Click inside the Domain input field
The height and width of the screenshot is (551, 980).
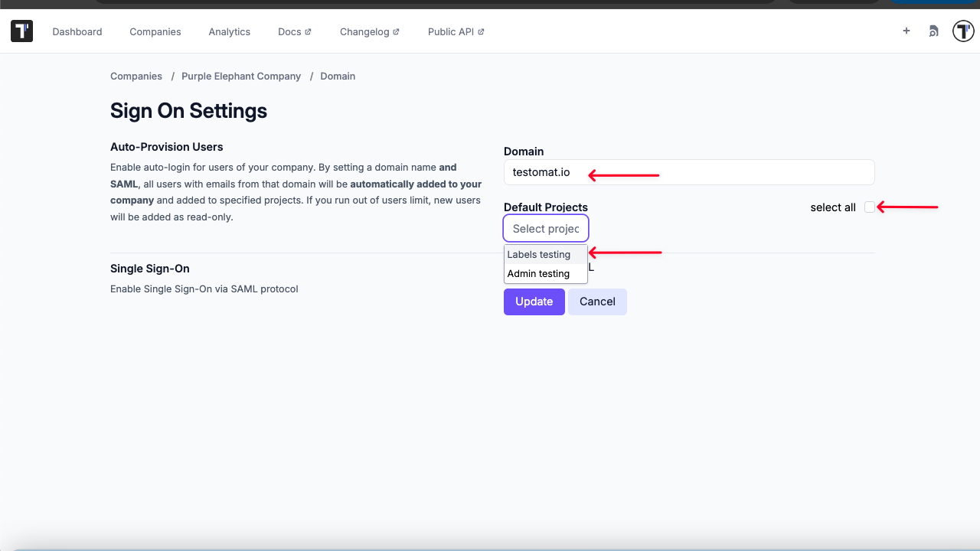688,172
